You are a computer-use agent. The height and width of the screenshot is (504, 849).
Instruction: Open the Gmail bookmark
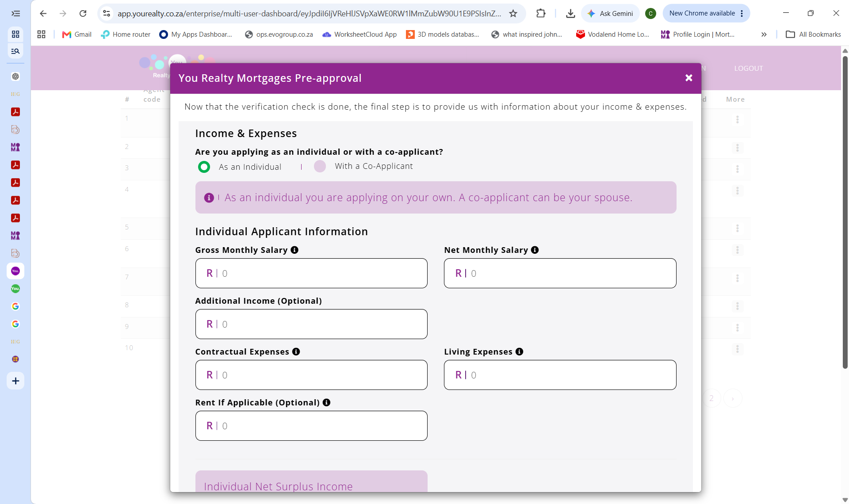77,34
